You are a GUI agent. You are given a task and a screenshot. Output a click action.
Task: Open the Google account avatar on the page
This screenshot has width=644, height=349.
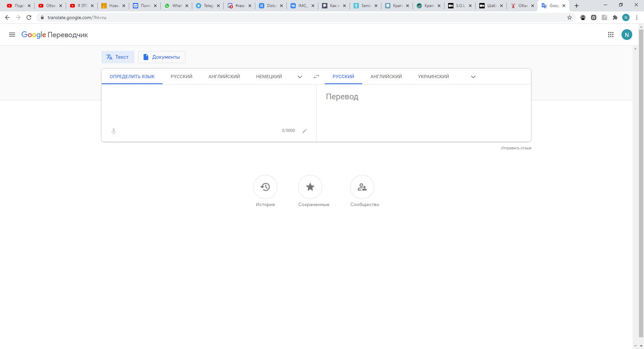click(x=627, y=35)
